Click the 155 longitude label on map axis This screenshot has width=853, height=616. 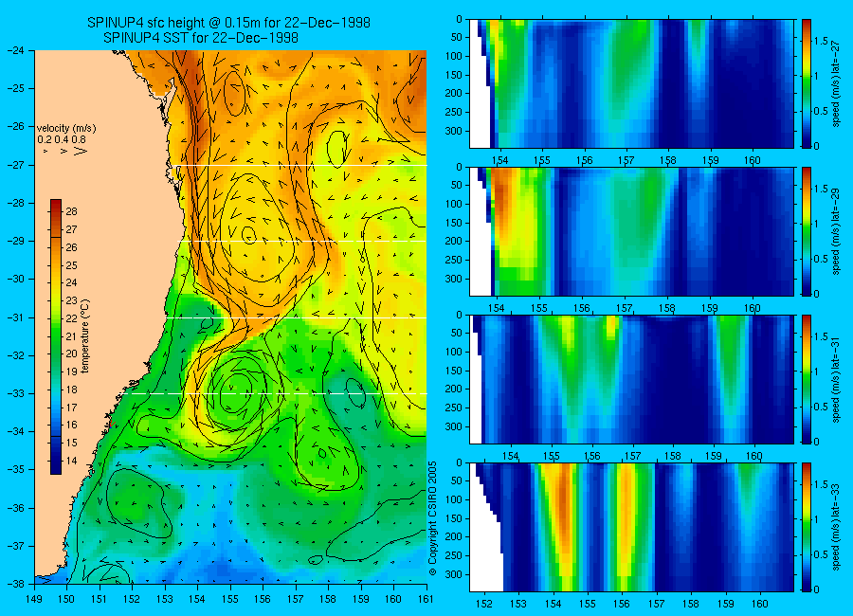click(230, 599)
